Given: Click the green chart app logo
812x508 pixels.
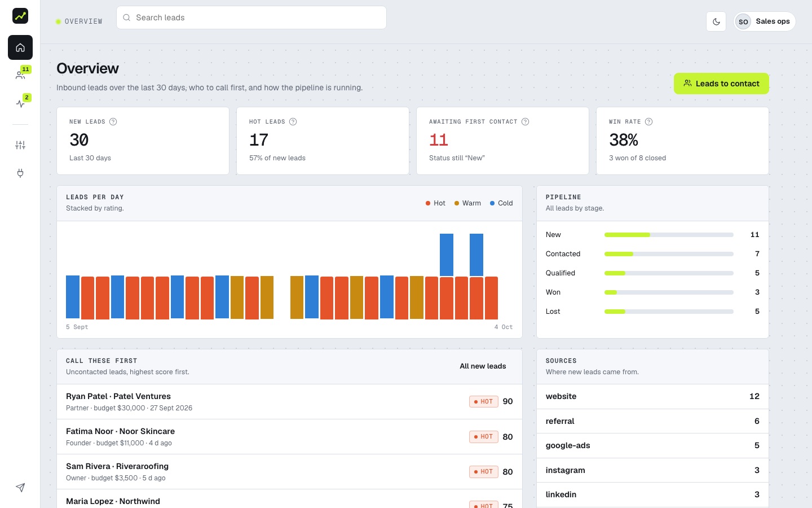Looking at the screenshot, I should pos(20,16).
